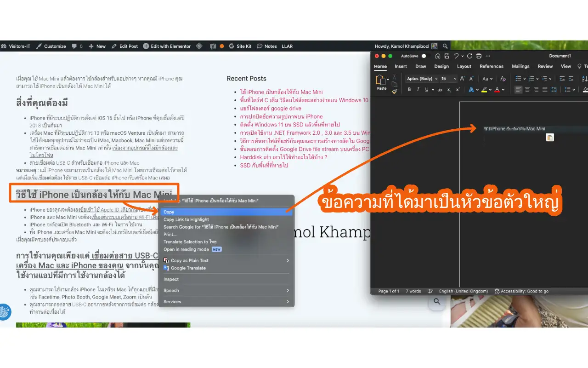Click the paste options clipboard icon in document
Screen dimensions: 588x368
tap(550, 138)
